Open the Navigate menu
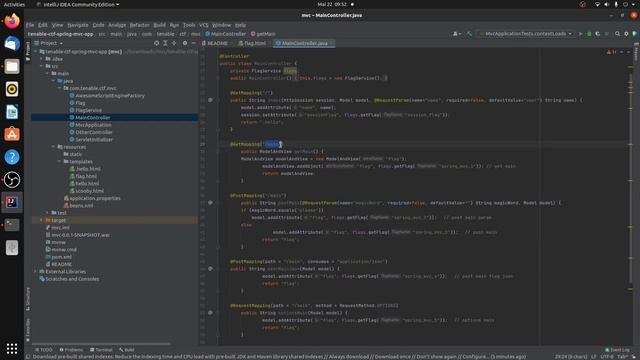 pyautogui.click(x=78, y=25)
